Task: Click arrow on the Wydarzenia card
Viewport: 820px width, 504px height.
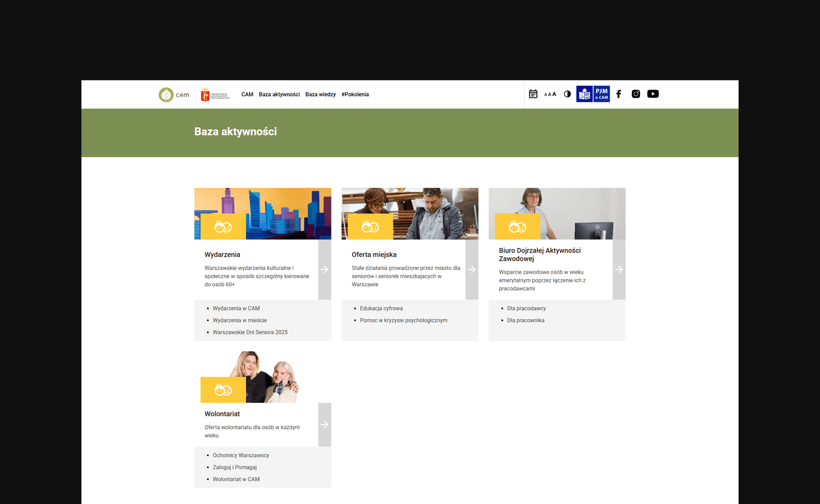Action: pos(325,269)
